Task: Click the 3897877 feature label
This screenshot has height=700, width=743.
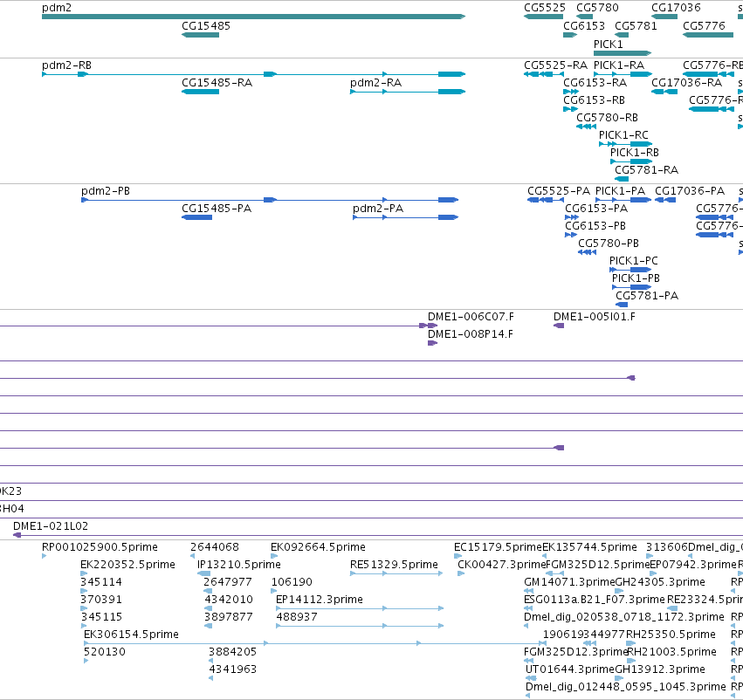Action: coord(229,617)
